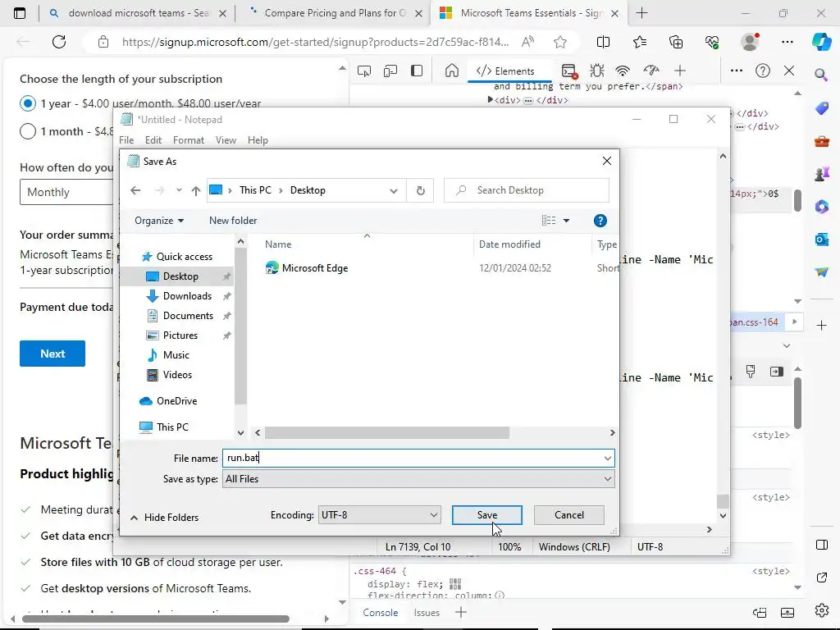Click the change view icon
The image size is (840, 630).
(549, 221)
